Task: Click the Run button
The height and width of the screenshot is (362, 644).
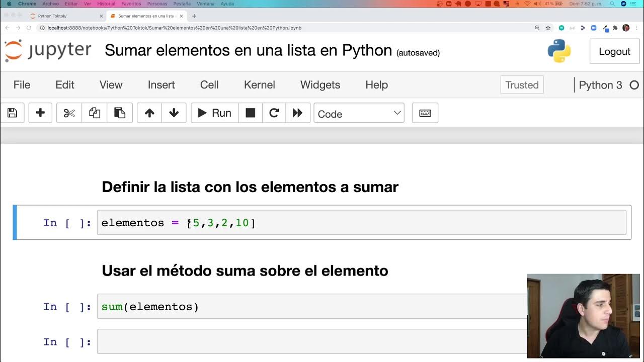Action: [x=214, y=113]
